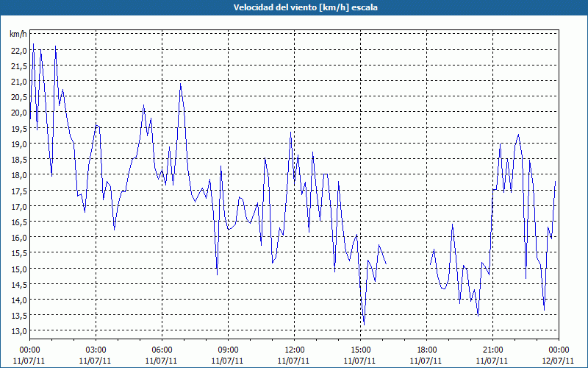Viewport: 588px width, 368px height.
Task: Select the 22,0 value on the y-axis
Action: pos(19,50)
